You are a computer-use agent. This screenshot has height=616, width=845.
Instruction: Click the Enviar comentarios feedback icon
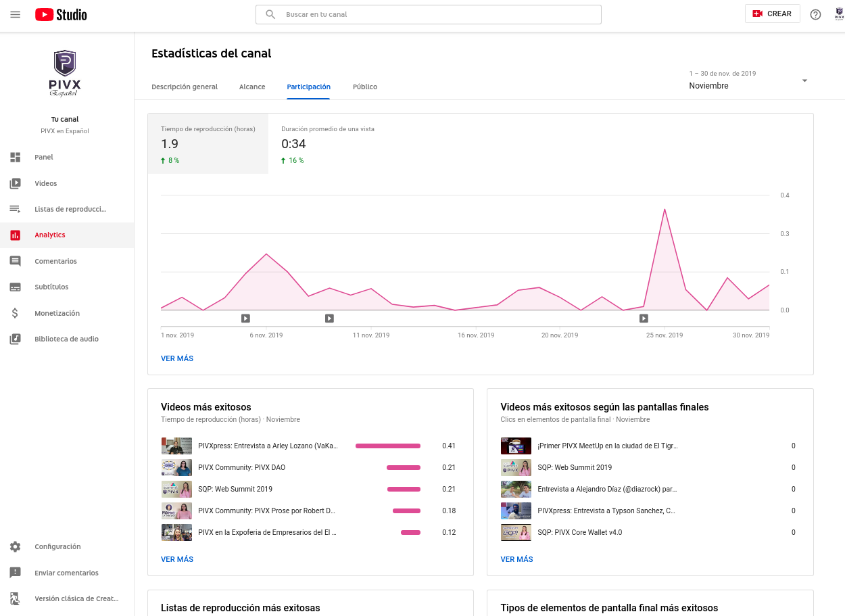coord(16,573)
